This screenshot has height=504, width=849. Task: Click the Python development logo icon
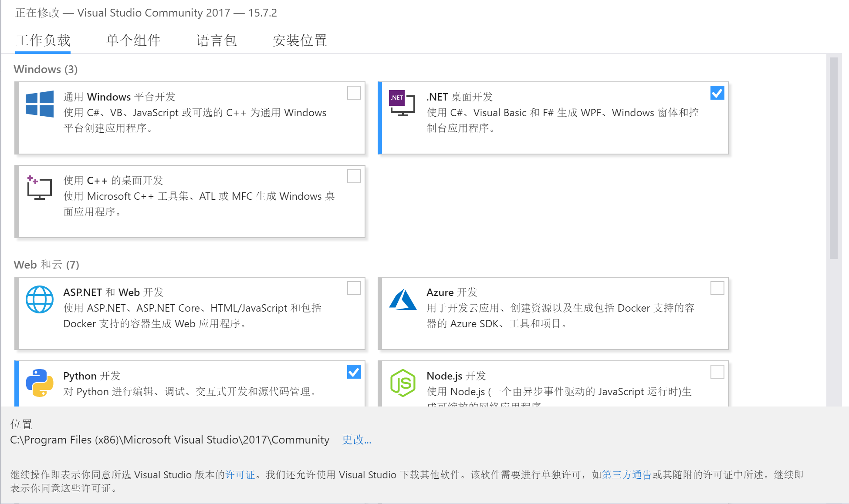[x=40, y=383]
